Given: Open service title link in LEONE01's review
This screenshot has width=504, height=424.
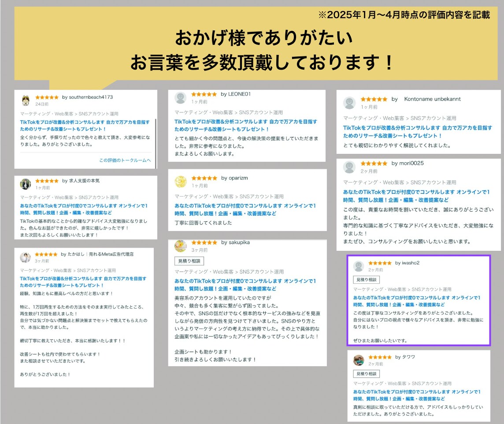Looking at the screenshot, I should 246,125.
